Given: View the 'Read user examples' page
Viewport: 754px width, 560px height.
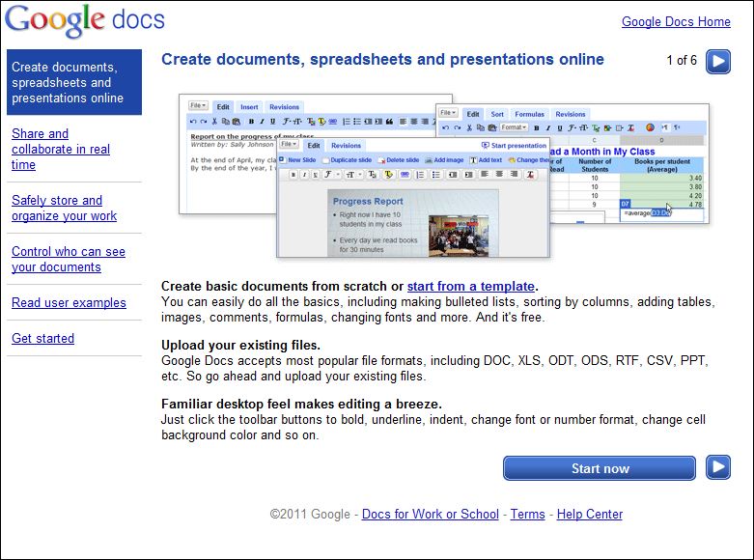Looking at the screenshot, I should [x=69, y=302].
